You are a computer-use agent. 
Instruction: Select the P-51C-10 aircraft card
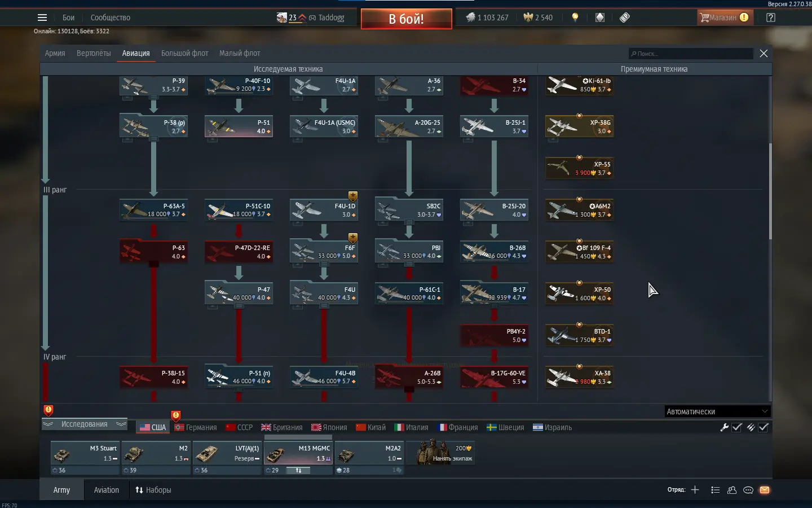point(239,211)
